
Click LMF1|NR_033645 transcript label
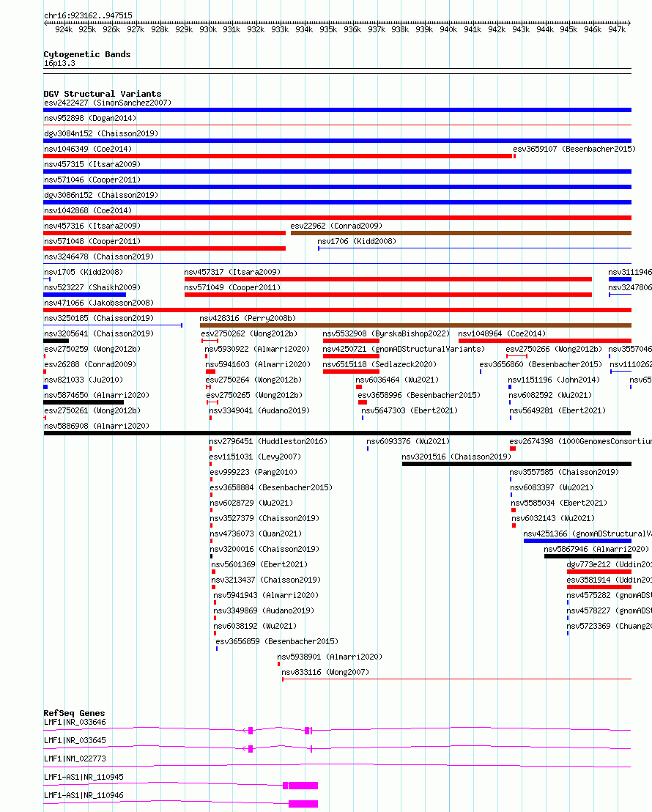[75, 740]
